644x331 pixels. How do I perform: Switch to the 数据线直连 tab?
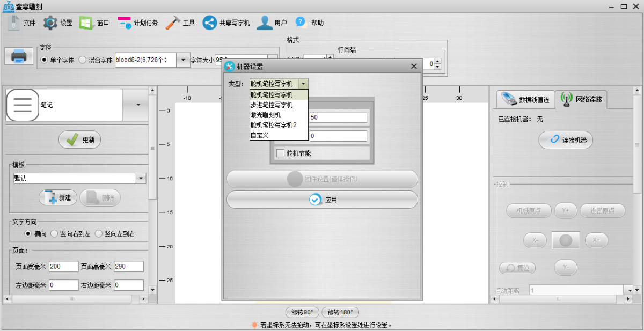coord(524,99)
